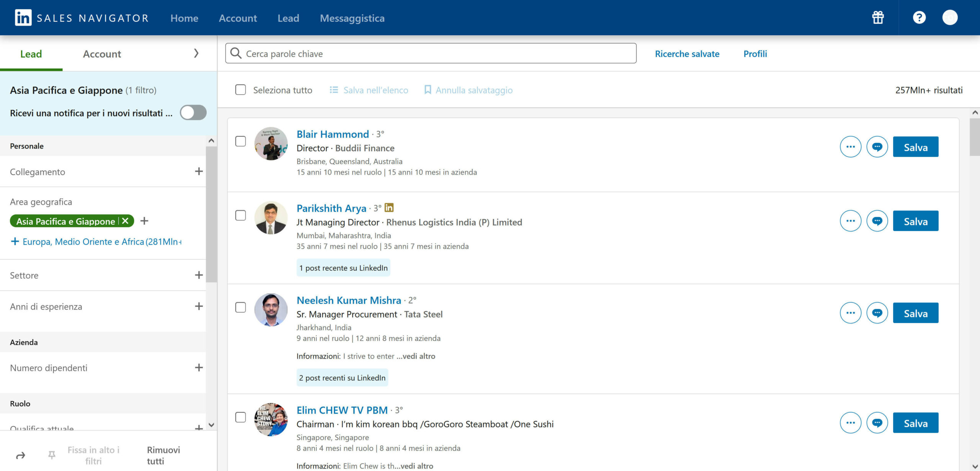Open more options for Neelesh Kumar Mishra
This screenshot has height=471, width=980.
click(x=851, y=313)
